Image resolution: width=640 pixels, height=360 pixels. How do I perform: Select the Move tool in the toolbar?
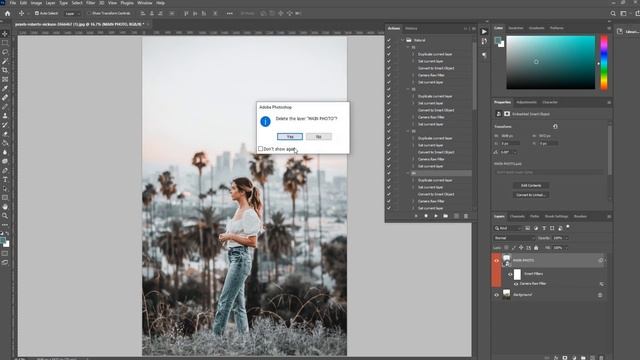tap(5, 34)
